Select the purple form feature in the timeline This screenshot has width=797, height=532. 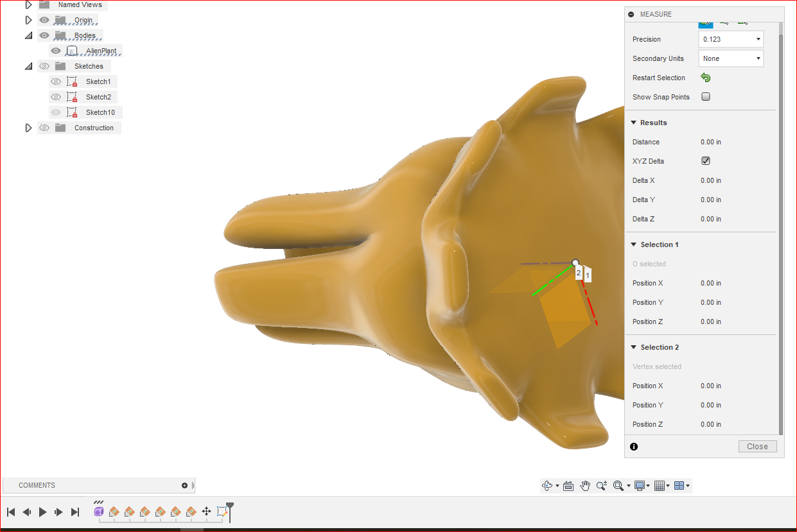[x=98, y=511]
